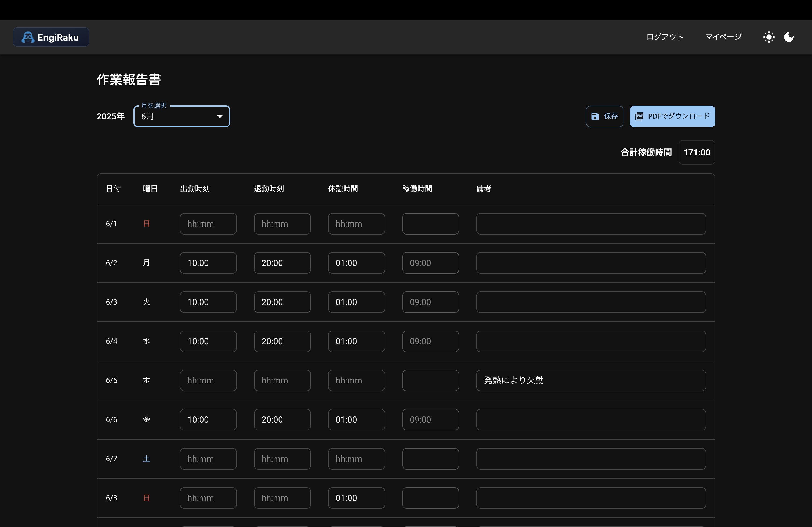Switch to dark mode moon icon
Screen dimensions: 812x527
point(789,37)
